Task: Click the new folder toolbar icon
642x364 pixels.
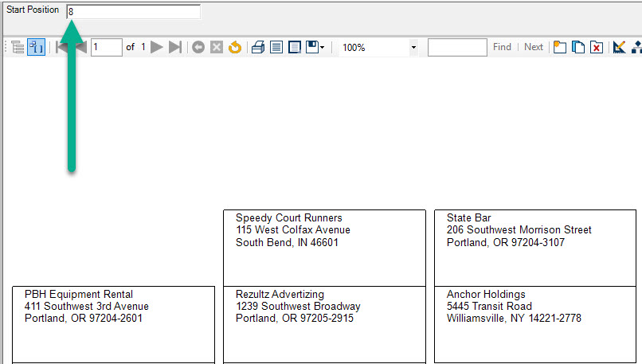Action: coord(560,48)
